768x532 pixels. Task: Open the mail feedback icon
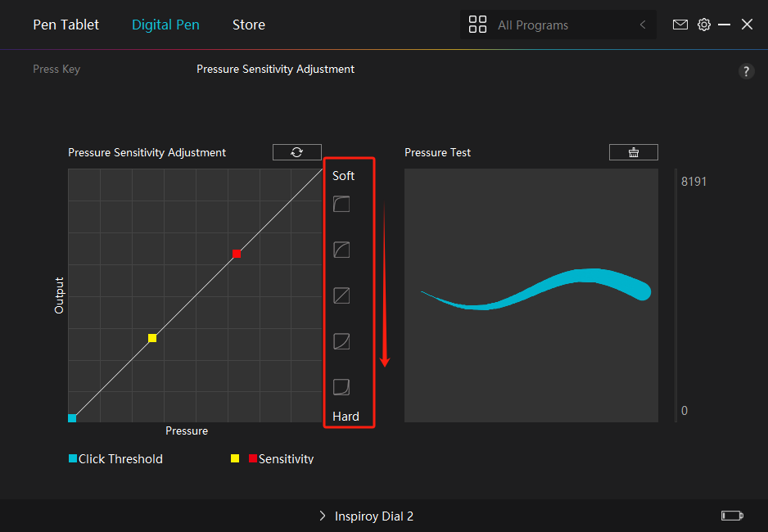[x=680, y=25]
